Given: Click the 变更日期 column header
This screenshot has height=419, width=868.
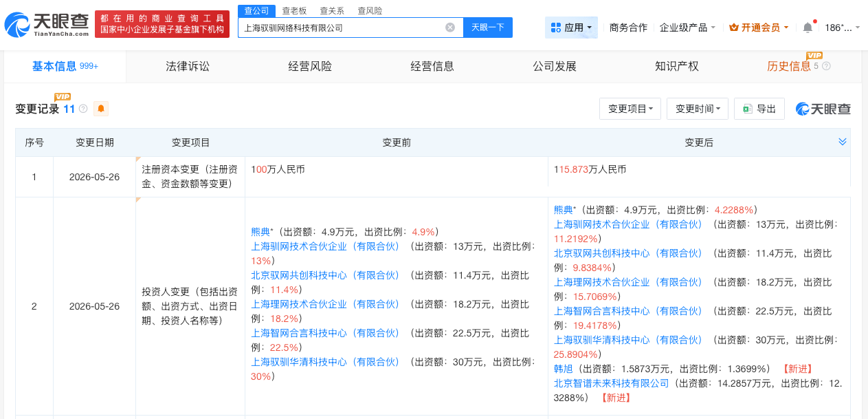Looking at the screenshot, I should pyautogui.click(x=95, y=142).
